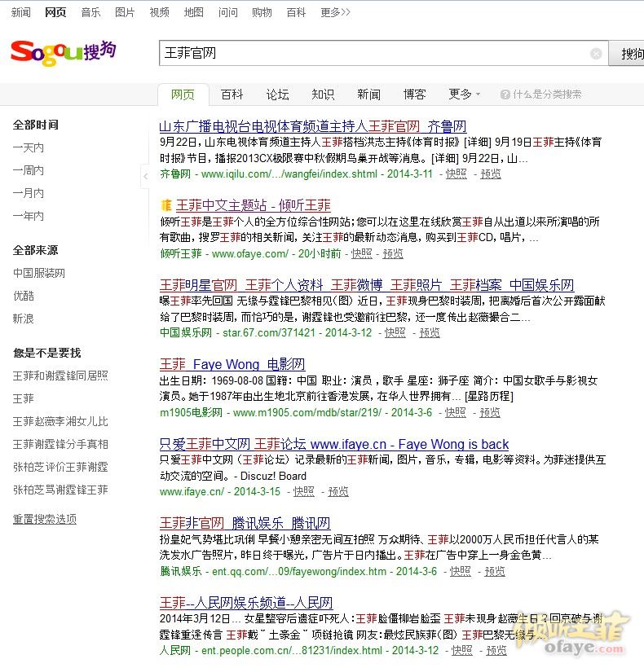Click the question mark icon beside 什么是分类搜索

505,94
